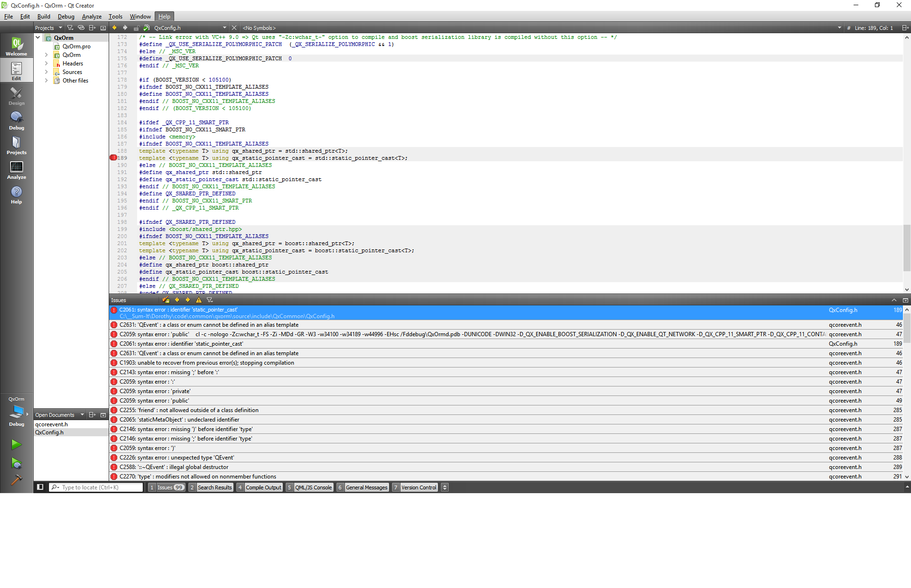This screenshot has width=911, height=588.
Task: Open the QxConfig.h file dropdown
Action: [190, 28]
